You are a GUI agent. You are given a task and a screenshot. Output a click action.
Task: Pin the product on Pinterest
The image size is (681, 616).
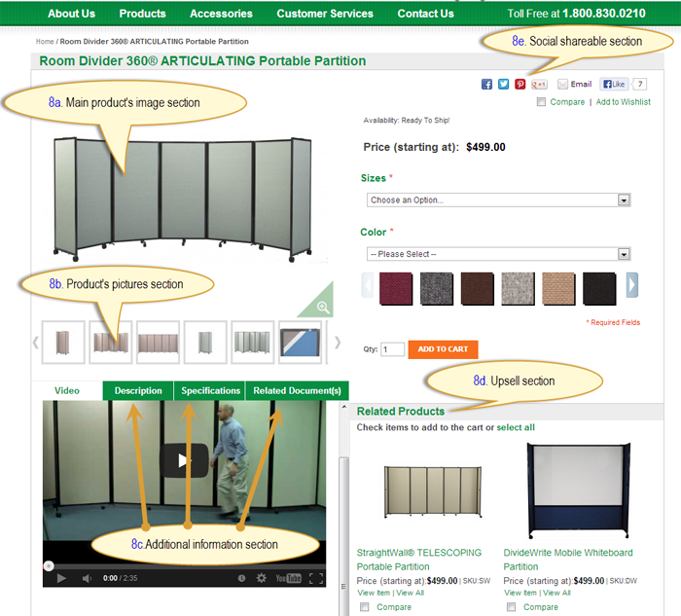(x=520, y=85)
